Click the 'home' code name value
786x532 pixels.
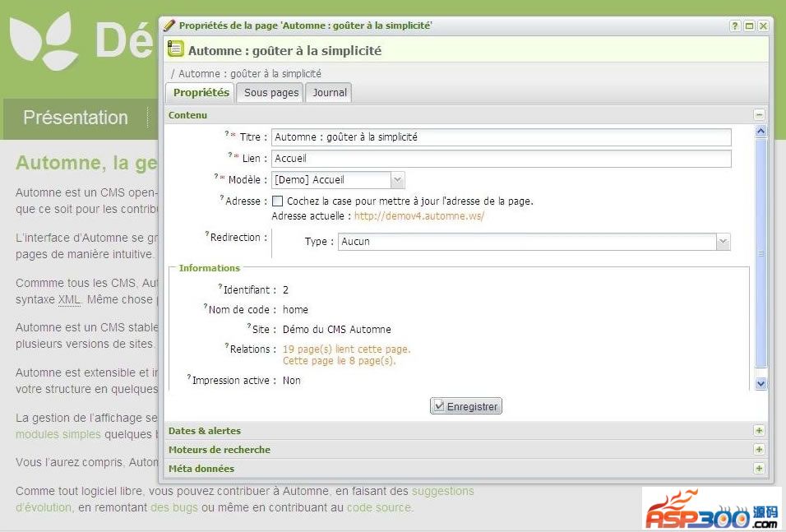[295, 310]
